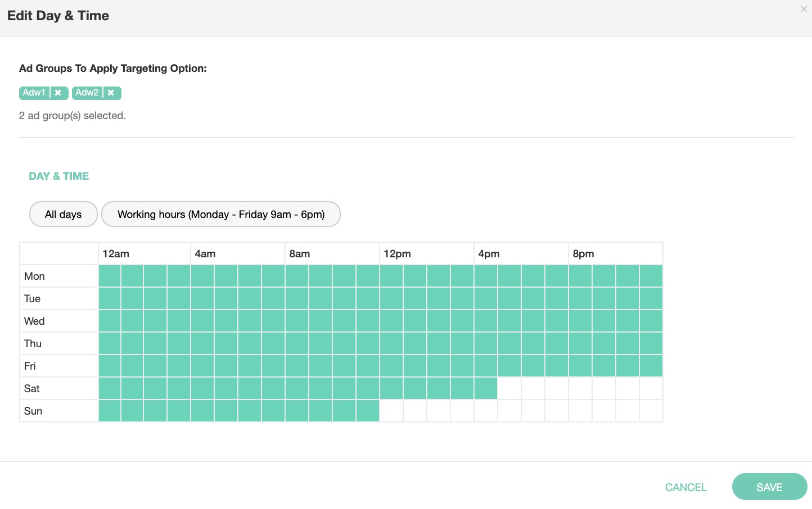Close the Edit Day & Time dialog
Image resolution: width=812 pixels, height=509 pixels.
804,9
